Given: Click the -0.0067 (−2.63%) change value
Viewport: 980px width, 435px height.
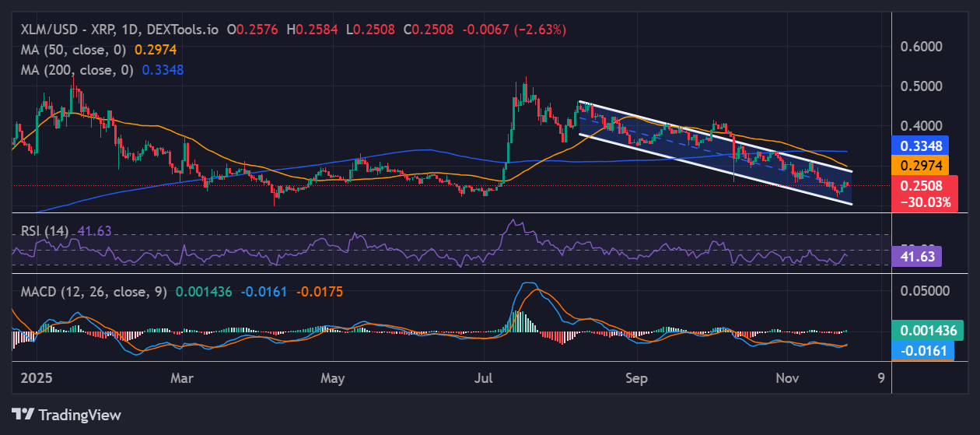Looking at the screenshot, I should click(x=514, y=30).
